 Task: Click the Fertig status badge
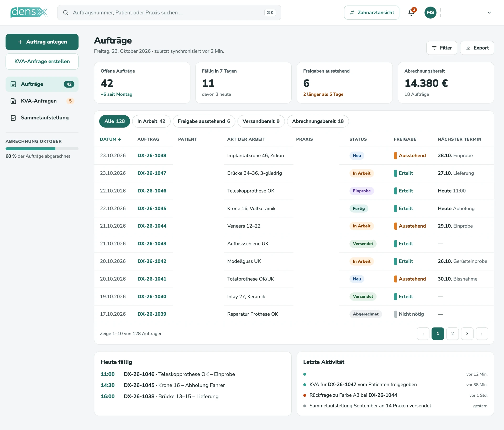coord(359,208)
